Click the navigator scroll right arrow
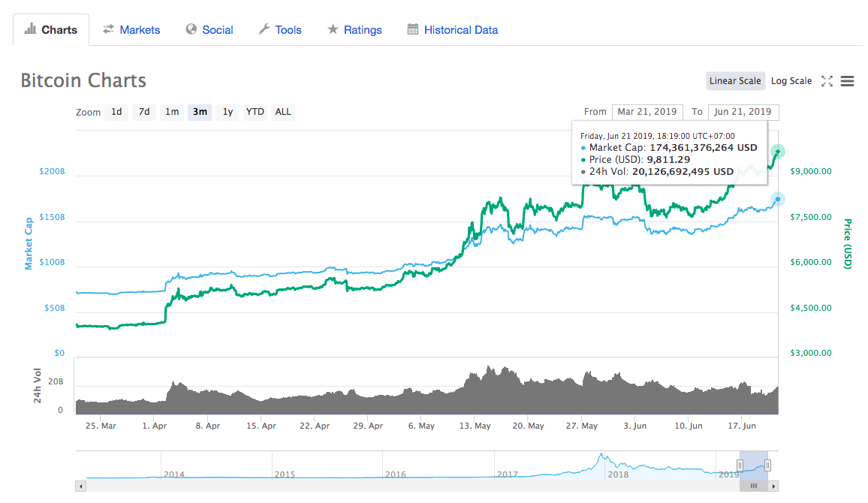 (x=773, y=486)
